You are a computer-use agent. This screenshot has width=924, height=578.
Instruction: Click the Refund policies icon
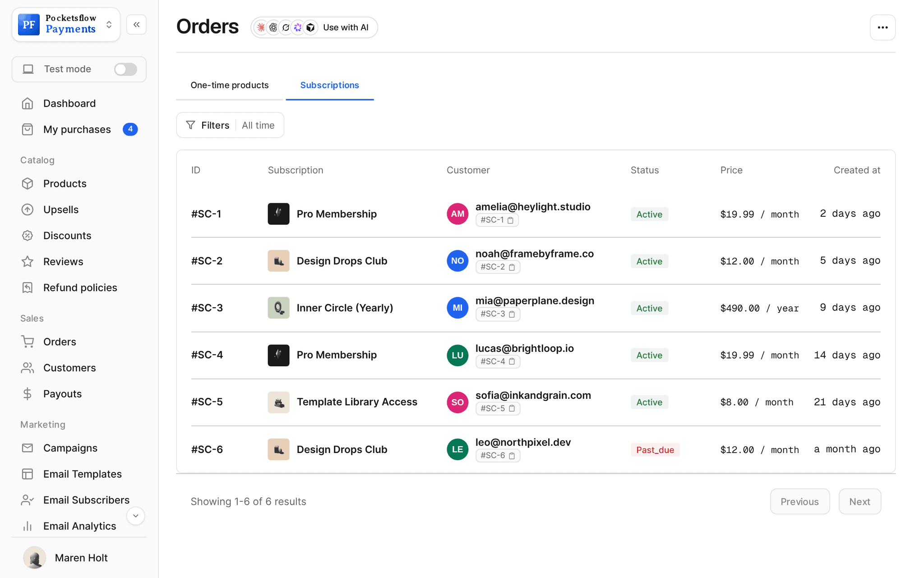pyautogui.click(x=28, y=288)
